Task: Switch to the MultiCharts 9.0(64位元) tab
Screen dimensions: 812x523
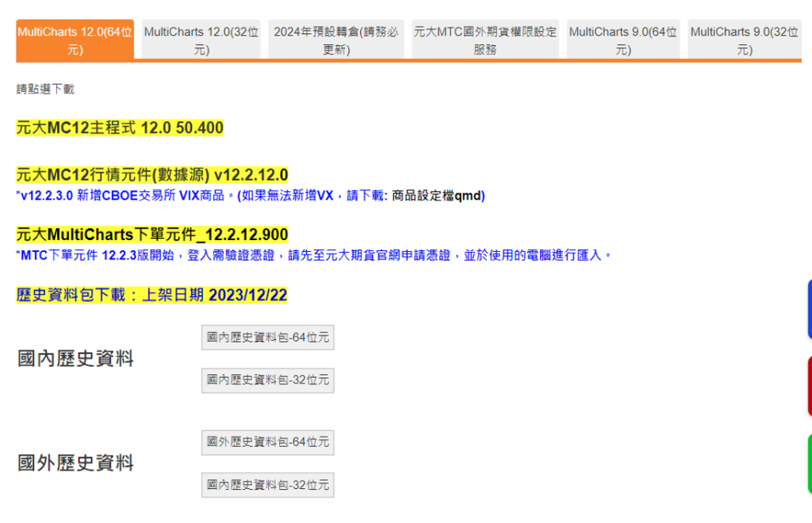Action: point(623,40)
